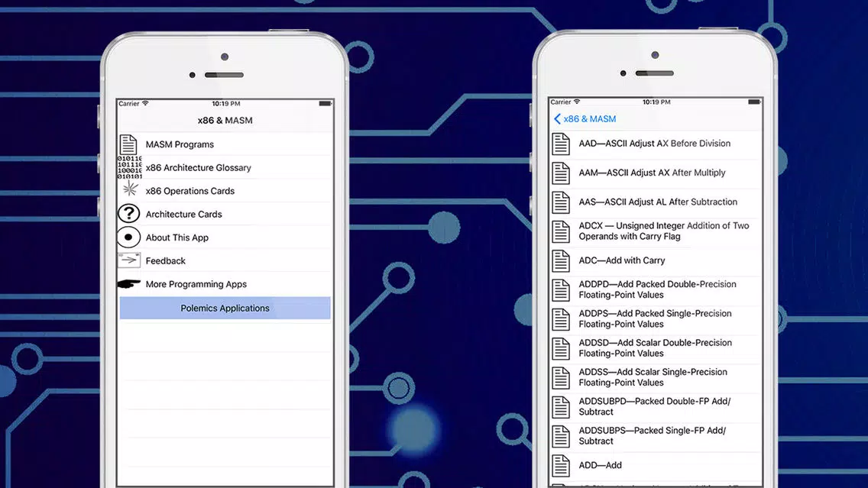Tap the document icon beside AAM entry
The height and width of the screenshot is (488, 868).
(561, 173)
